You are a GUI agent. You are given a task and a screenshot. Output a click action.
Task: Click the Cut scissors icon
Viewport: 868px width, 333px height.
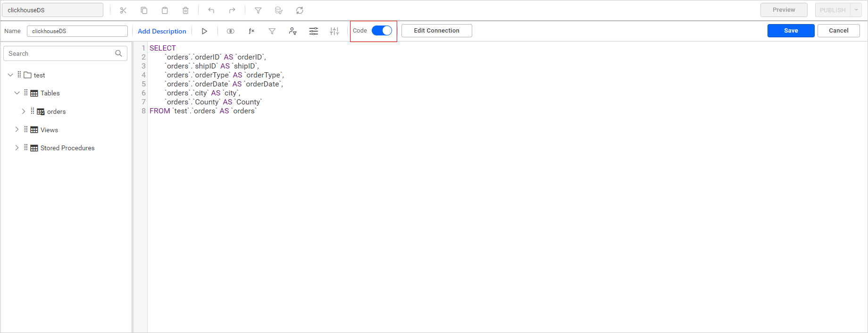point(123,10)
